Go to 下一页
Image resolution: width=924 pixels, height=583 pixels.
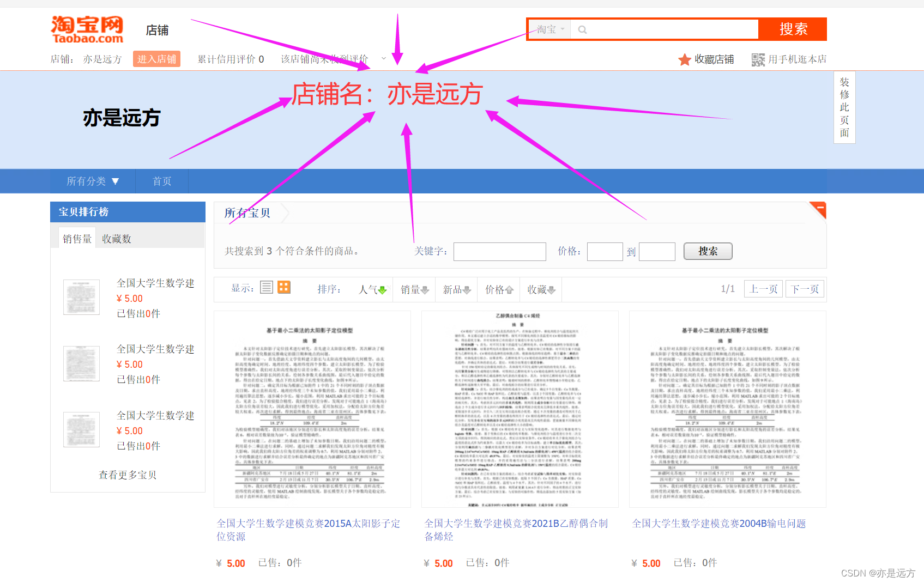coord(805,289)
